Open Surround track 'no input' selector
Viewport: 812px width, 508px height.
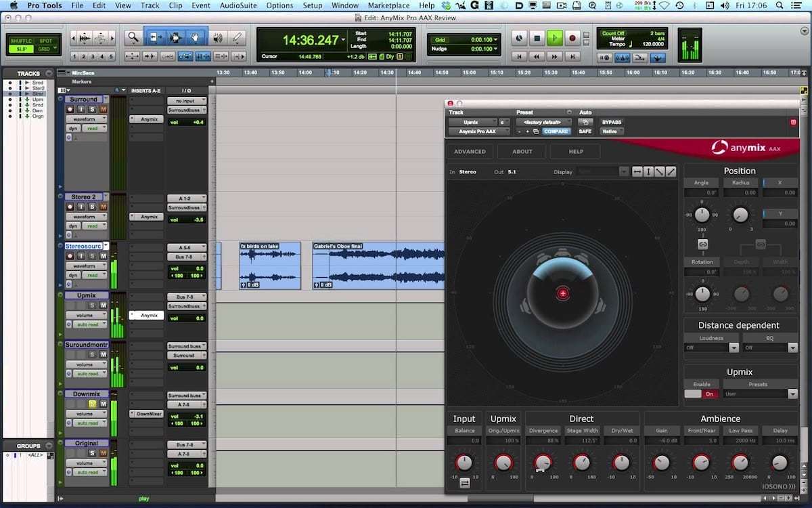tap(187, 101)
